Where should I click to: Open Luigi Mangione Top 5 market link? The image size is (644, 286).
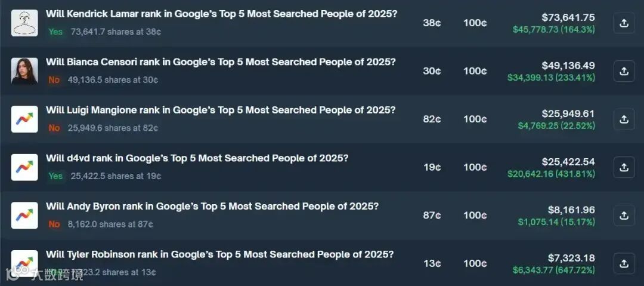pyautogui.click(x=221, y=110)
